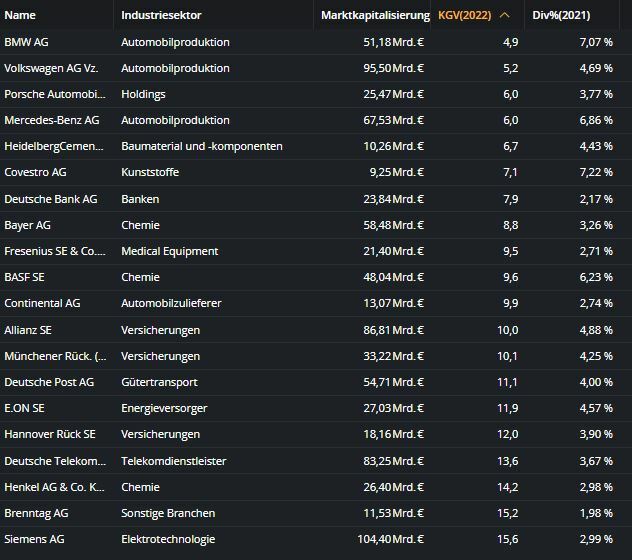632x560 pixels.
Task: Click Automobilzulieferer sector cell
Action: (x=171, y=303)
